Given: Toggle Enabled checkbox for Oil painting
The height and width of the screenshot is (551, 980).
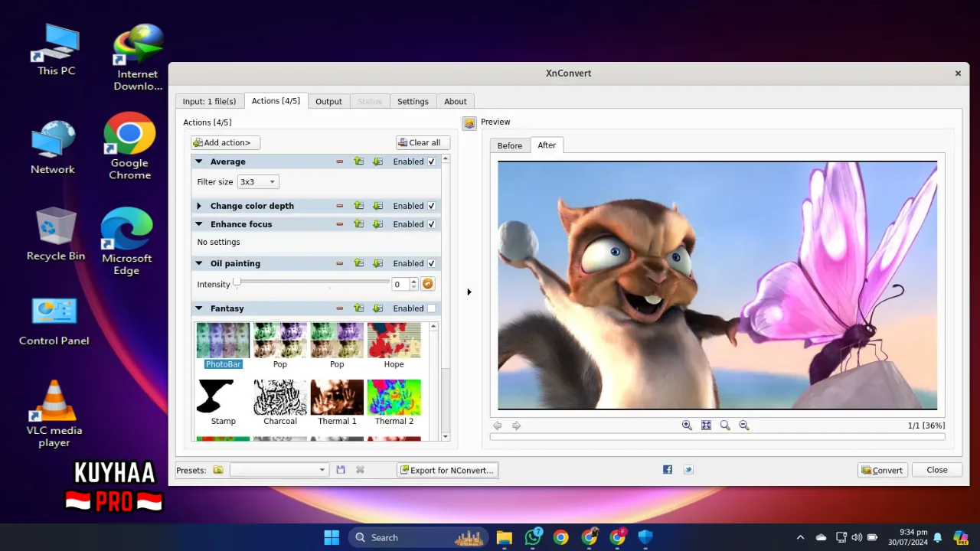Looking at the screenshot, I should (x=432, y=263).
